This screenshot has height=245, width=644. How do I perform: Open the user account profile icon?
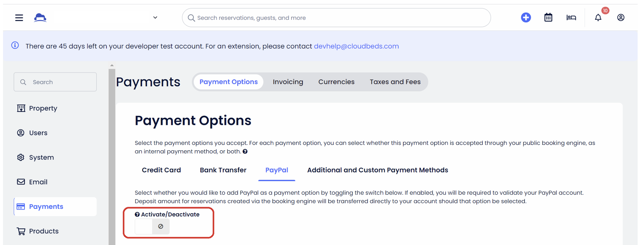click(621, 17)
